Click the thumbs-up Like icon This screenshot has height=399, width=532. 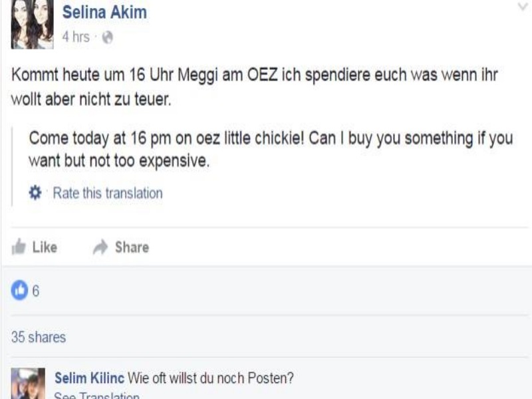click(x=19, y=247)
